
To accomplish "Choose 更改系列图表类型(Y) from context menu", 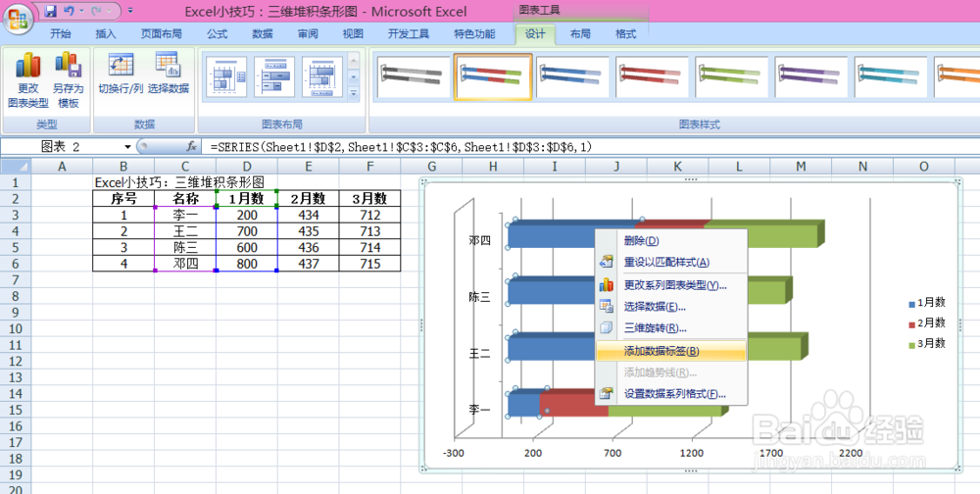I will [671, 285].
